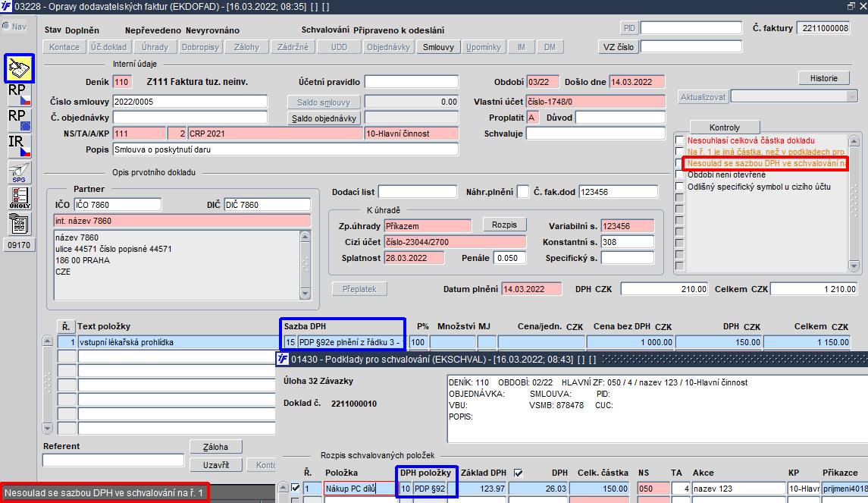Toggle the 'Období není otevřené' checkbox
Screen dimensions: 868x503
click(680, 174)
